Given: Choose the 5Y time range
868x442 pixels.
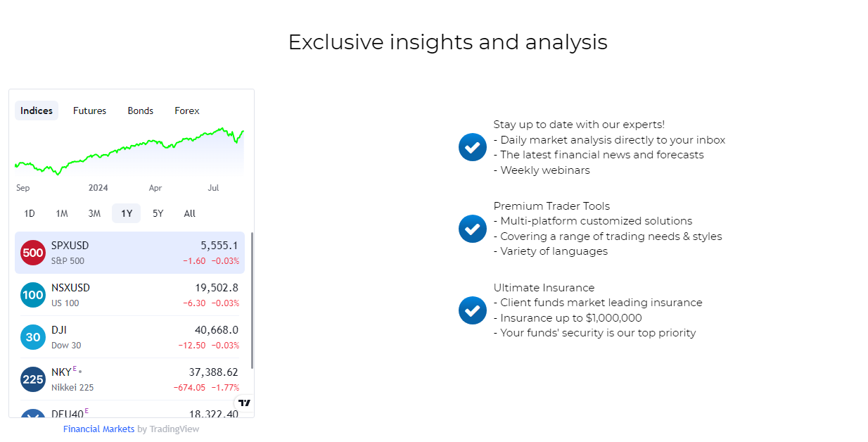Looking at the screenshot, I should click(x=158, y=213).
